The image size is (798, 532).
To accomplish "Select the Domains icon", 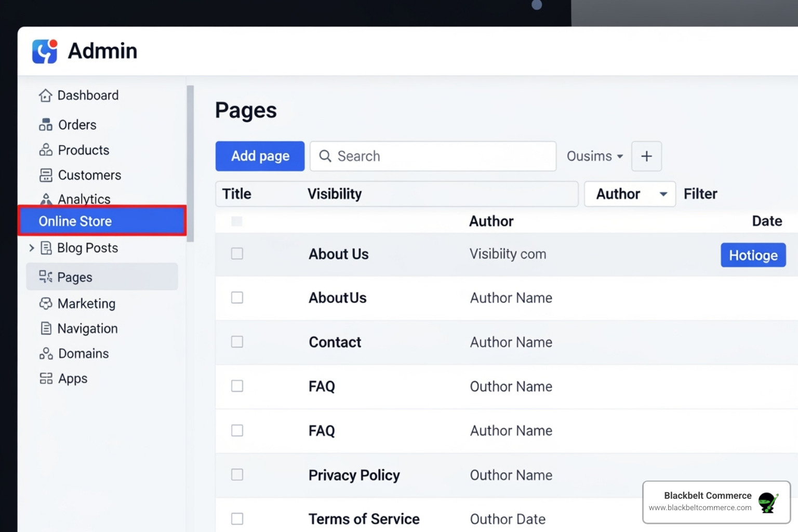I will coord(46,353).
